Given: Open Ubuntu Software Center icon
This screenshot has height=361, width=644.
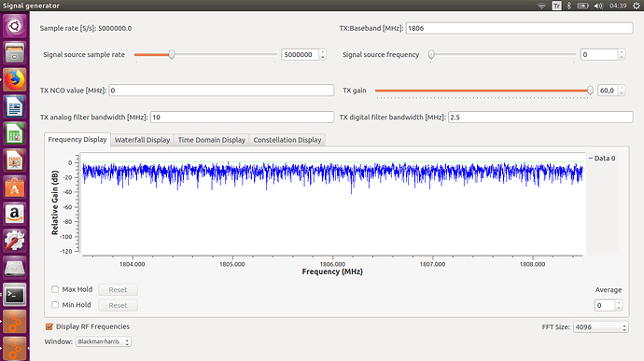Looking at the screenshot, I should (x=15, y=187).
